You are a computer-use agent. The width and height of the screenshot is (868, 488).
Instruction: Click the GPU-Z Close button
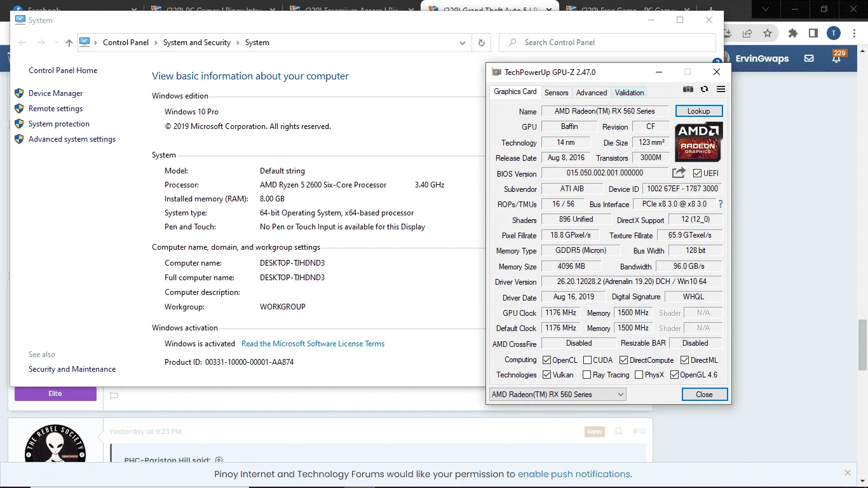[x=704, y=395]
